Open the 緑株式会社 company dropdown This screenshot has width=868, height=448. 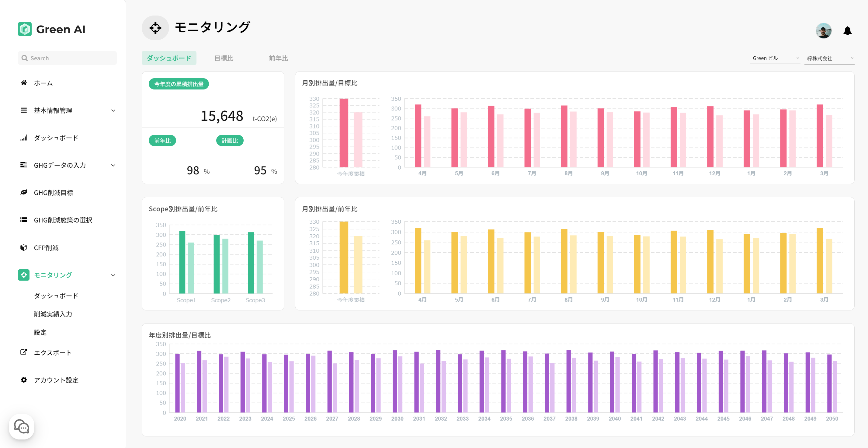(829, 58)
